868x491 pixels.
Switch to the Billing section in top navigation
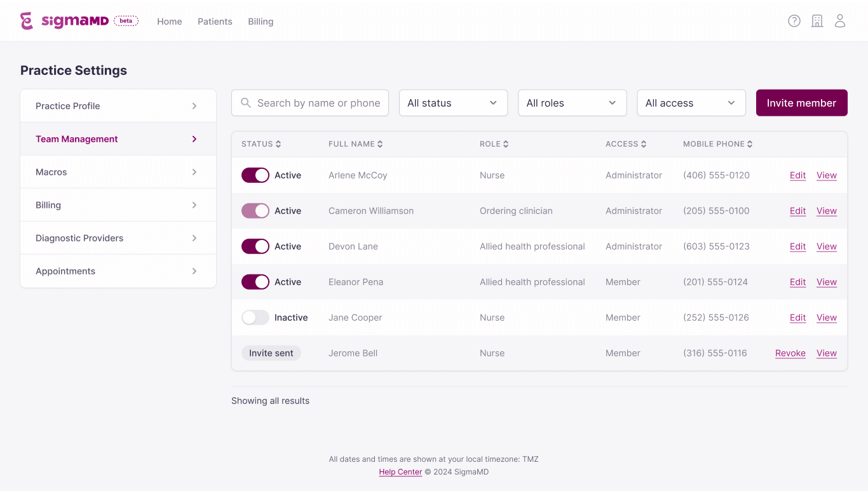(x=261, y=21)
